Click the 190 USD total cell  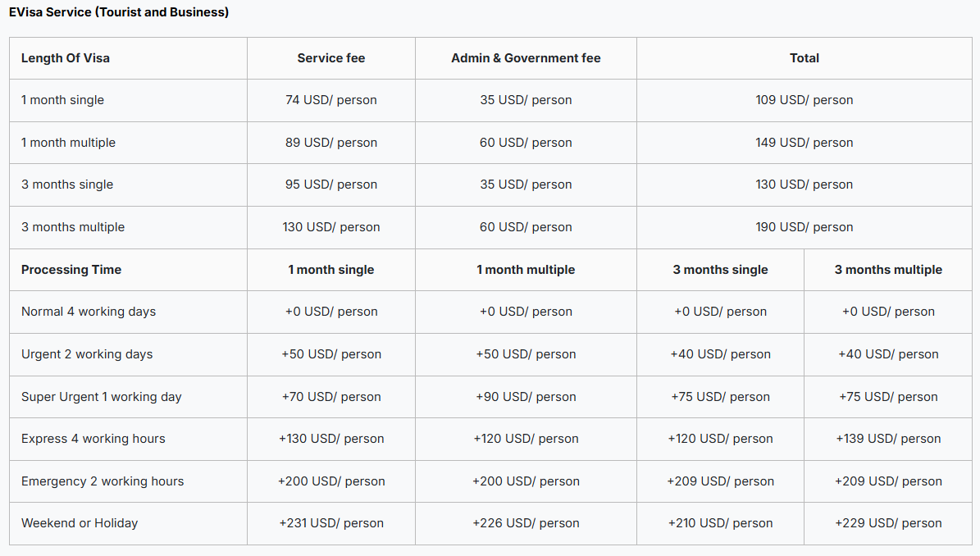point(804,227)
